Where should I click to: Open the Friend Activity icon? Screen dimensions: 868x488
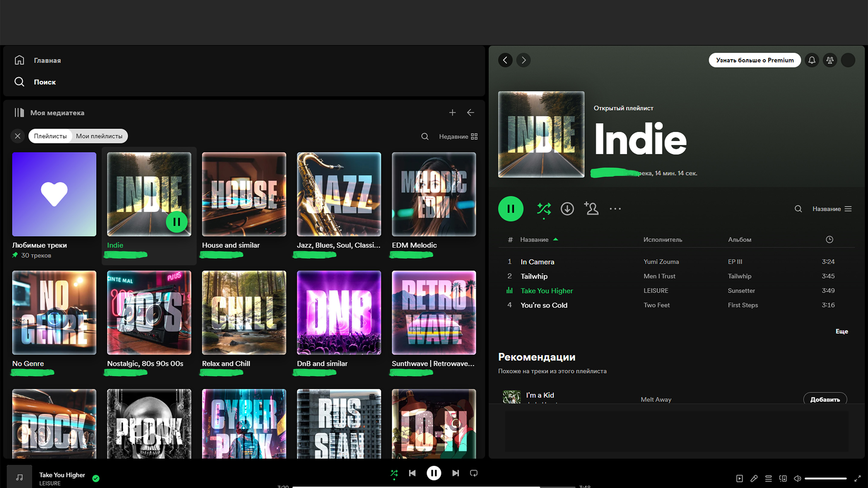[830, 60]
